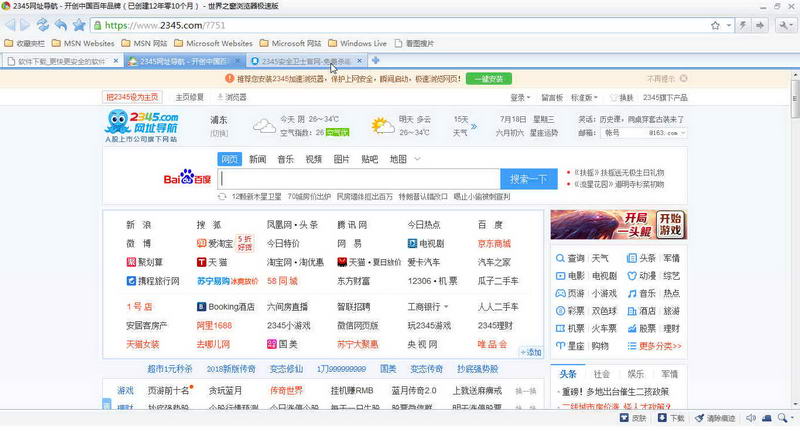This screenshot has height=431, width=800.
Task: Click the go arrow next to address bar
Action: click(x=760, y=26)
